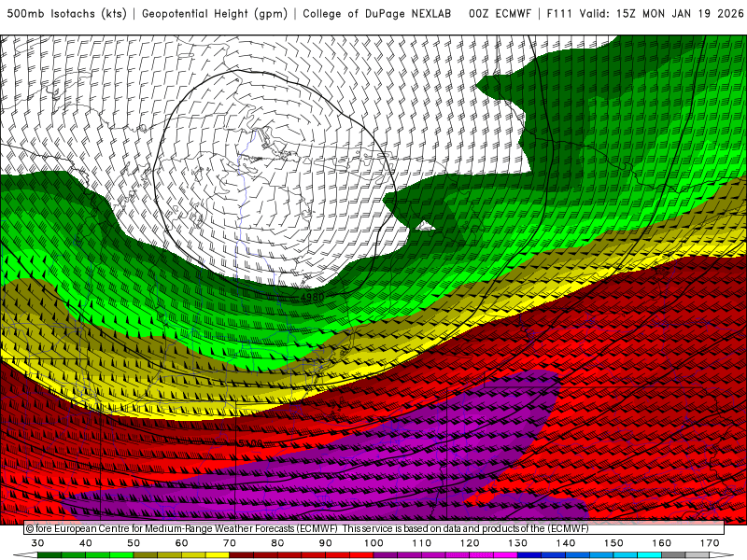Image resolution: width=747 pixels, height=560 pixels.
Task: Click the '130' color bar tick label
Action: [518, 543]
